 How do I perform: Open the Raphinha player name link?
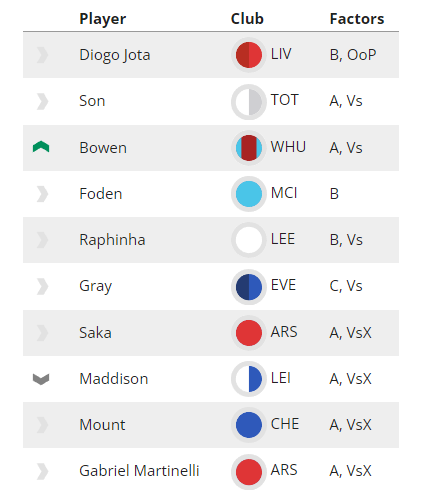point(112,240)
